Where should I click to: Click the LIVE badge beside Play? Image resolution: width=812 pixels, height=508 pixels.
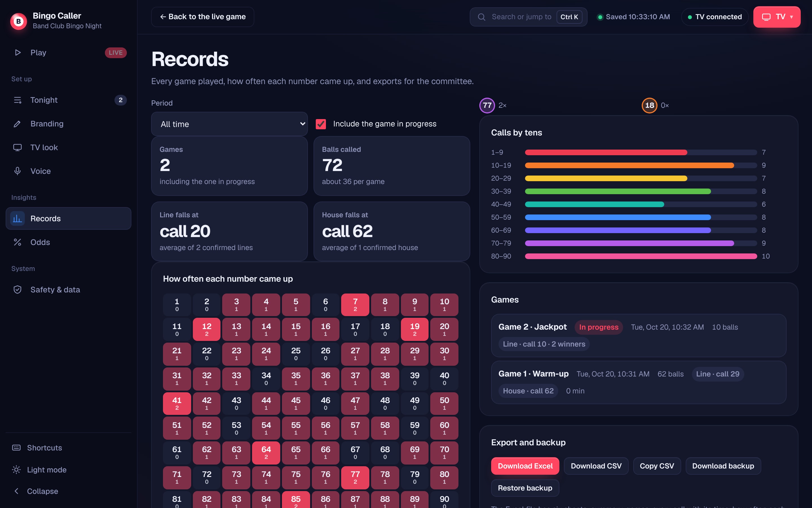116,52
